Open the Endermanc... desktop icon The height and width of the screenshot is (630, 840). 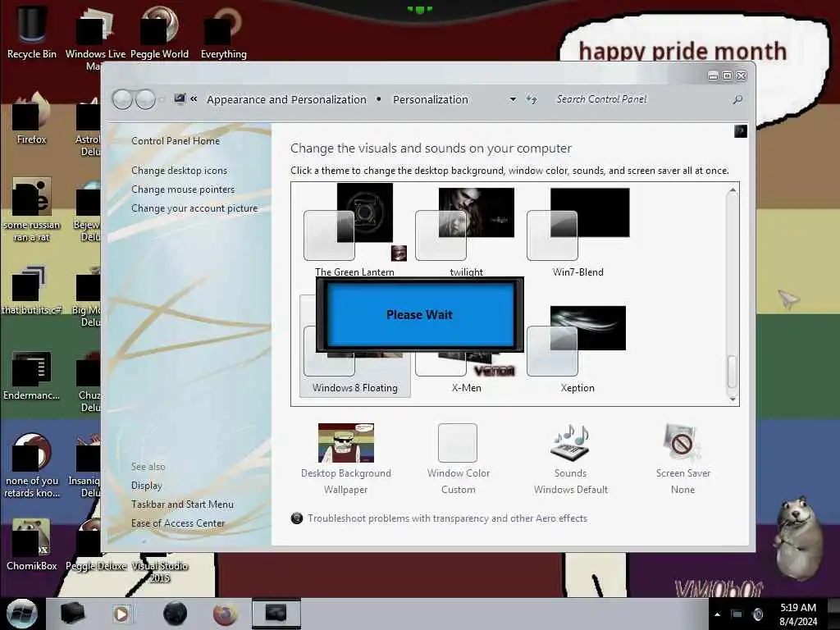[x=32, y=376]
